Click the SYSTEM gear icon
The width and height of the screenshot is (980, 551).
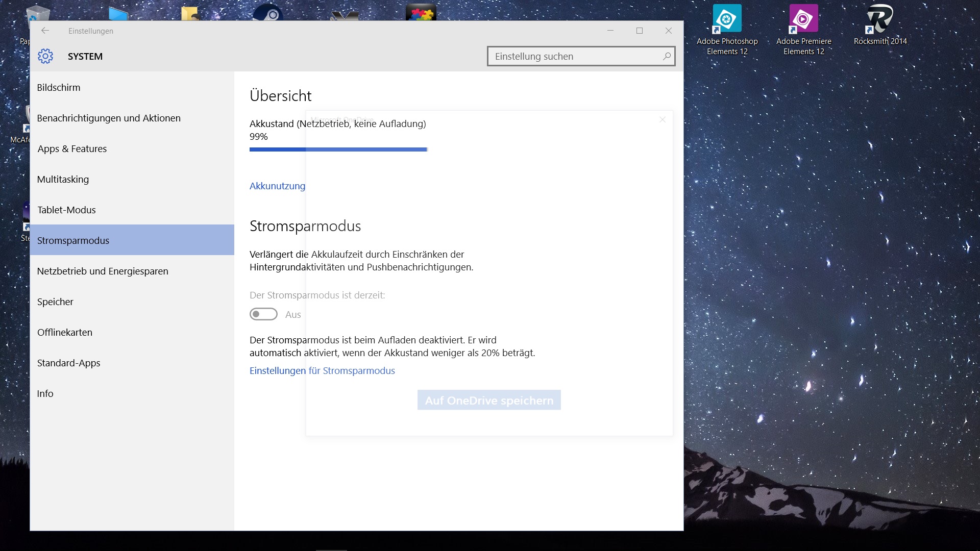[x=45, y=56]
